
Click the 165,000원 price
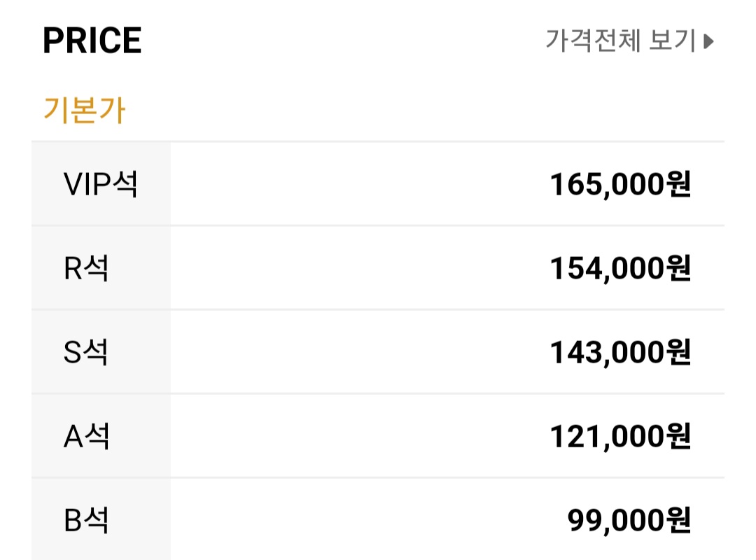pos(620,184)
